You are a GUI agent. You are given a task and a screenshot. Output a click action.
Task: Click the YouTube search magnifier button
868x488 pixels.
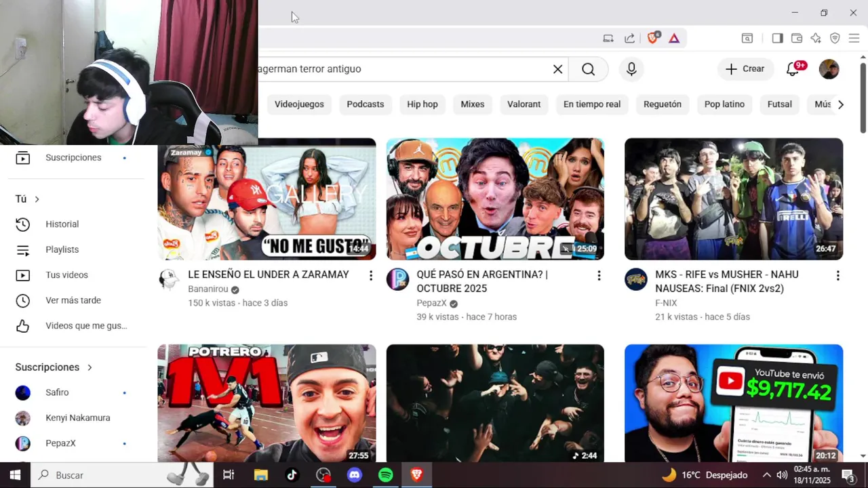pos(588,69)
